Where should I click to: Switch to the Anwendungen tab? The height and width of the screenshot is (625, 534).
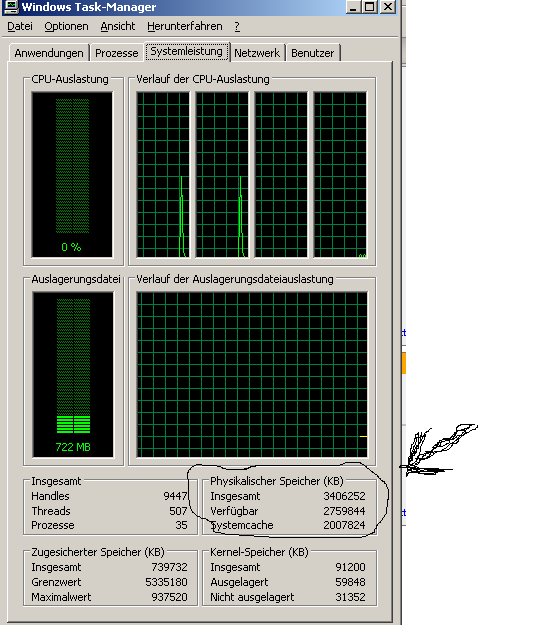coord(49,53)
